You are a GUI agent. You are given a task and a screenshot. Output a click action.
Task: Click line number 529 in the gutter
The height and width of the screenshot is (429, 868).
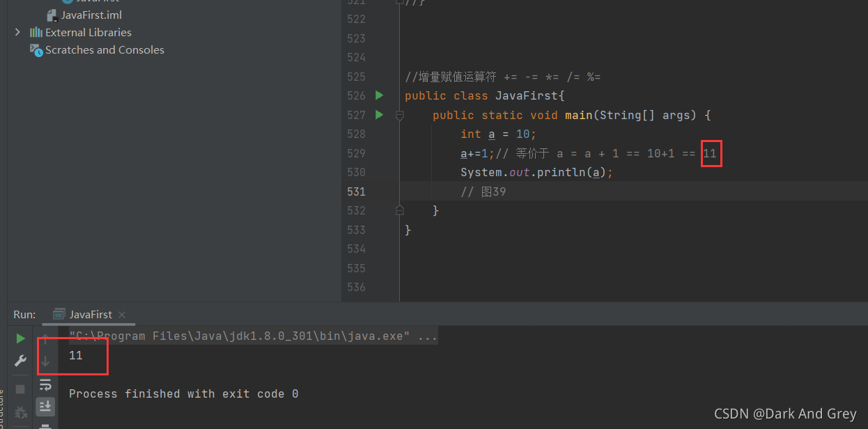356,153
